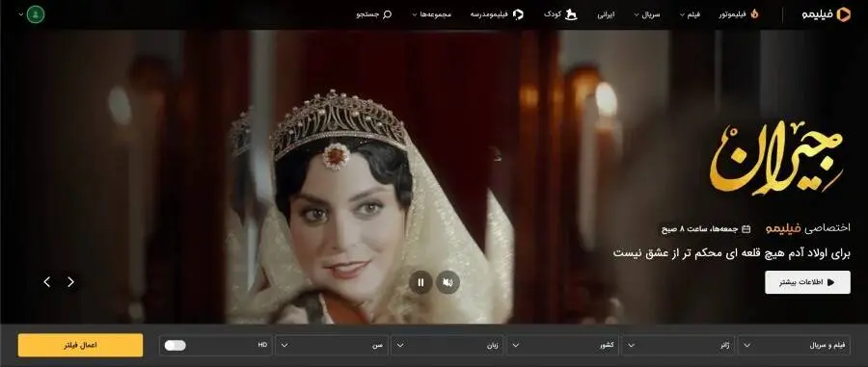The height and width of the screenshot is (367, 868).
Task: Click the اطلاعات بیشتر button
Action: pos(807,282)
